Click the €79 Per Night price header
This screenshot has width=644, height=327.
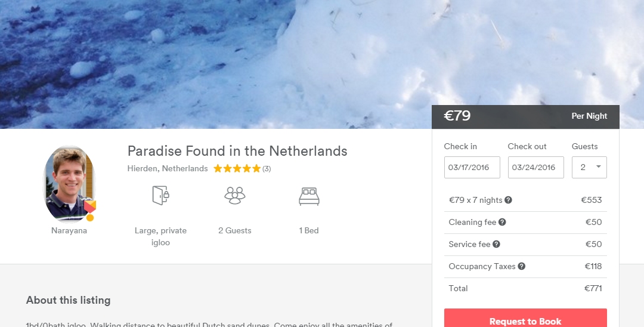click(x=525, y=116)
